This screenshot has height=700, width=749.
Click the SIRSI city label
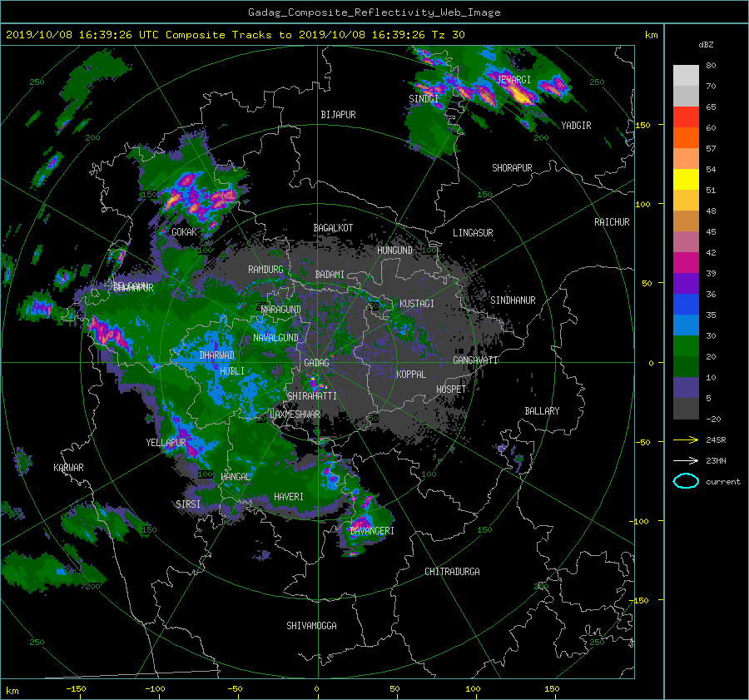(188, 504)
